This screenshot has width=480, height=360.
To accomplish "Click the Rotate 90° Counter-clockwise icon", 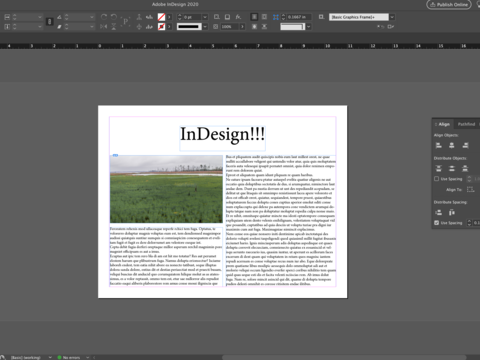I will point(114,17).
